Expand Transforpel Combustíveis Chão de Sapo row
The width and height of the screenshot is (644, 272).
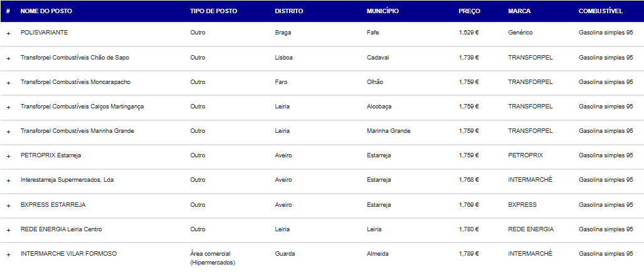click(9, 58)
